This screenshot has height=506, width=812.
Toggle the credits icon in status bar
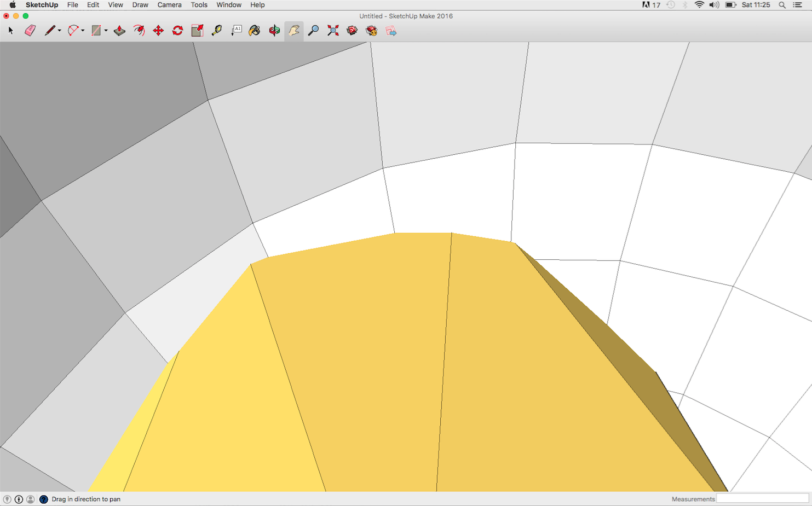click(x=19, y=499)
